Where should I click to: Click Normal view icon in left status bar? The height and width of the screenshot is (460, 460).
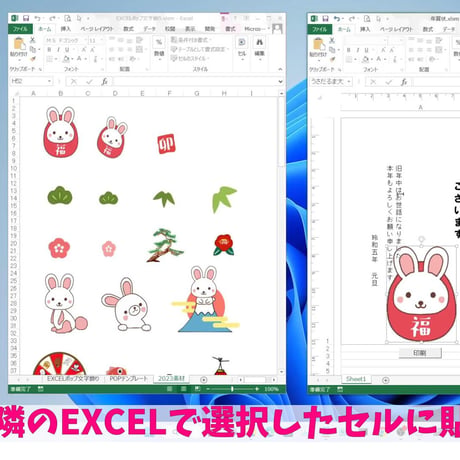(170, 389)
